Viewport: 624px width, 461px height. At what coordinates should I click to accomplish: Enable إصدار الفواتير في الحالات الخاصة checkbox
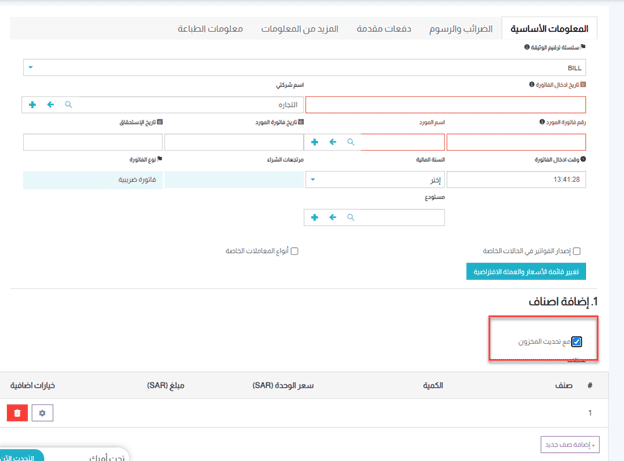coord(576,251)
